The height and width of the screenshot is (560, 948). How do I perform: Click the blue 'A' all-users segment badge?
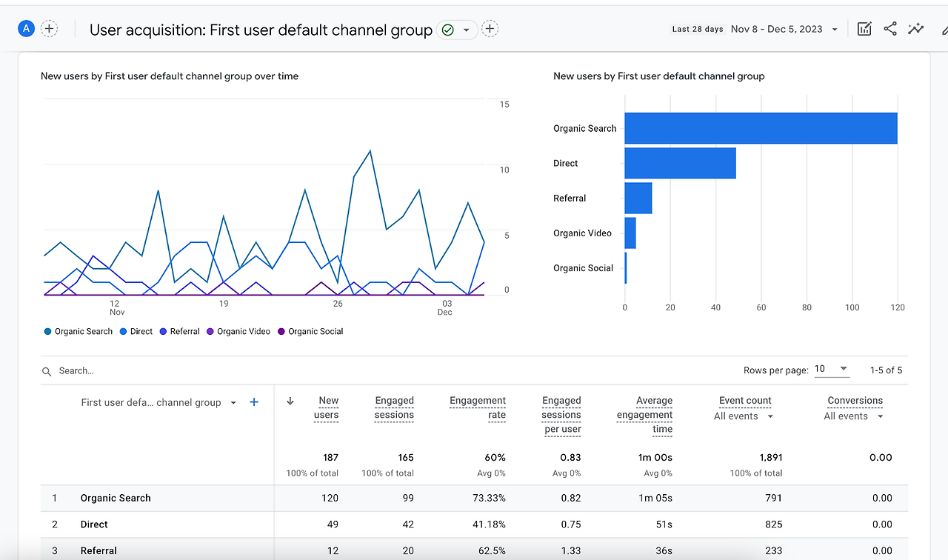[27, 29]
